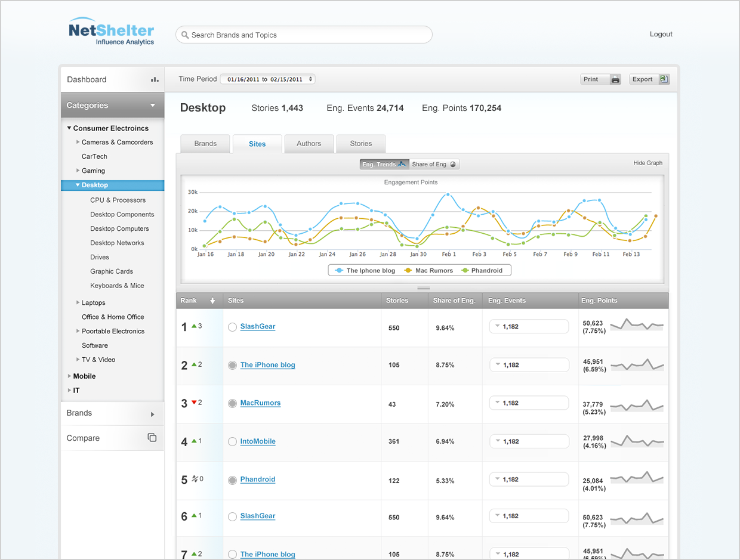This screenshot has height=560, width=740.
Task: Switch to the Sites tab
Action: coord(257,144)
